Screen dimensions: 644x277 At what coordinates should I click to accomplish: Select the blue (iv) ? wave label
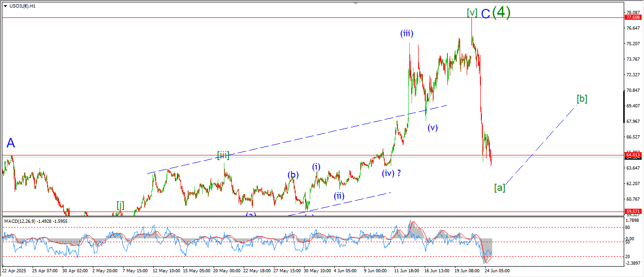pos(392,173)
